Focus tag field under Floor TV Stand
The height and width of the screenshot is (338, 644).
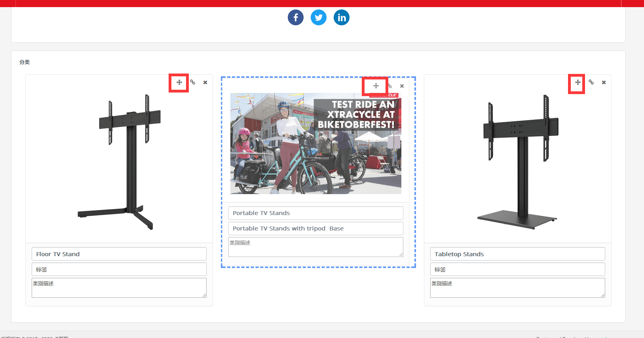[119, 269]
